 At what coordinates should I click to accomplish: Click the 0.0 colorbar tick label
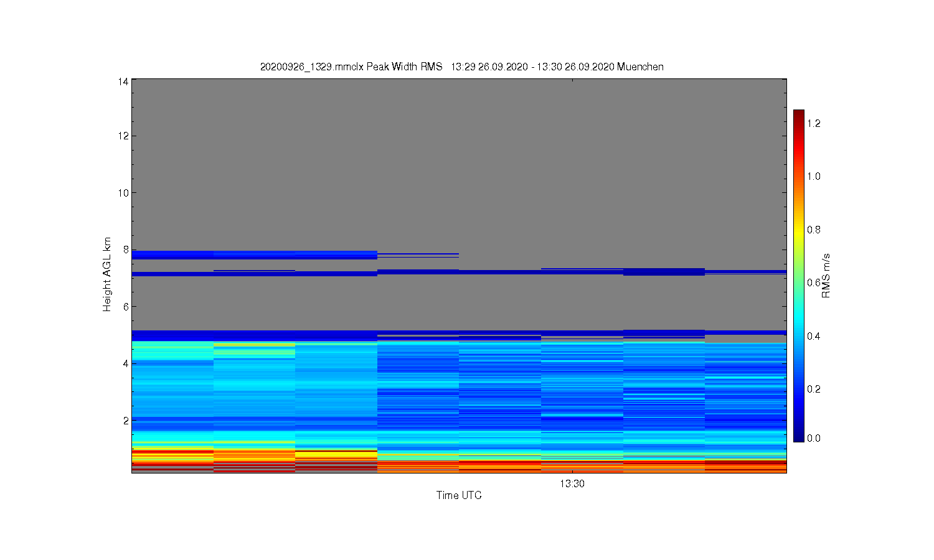point(814,438)
